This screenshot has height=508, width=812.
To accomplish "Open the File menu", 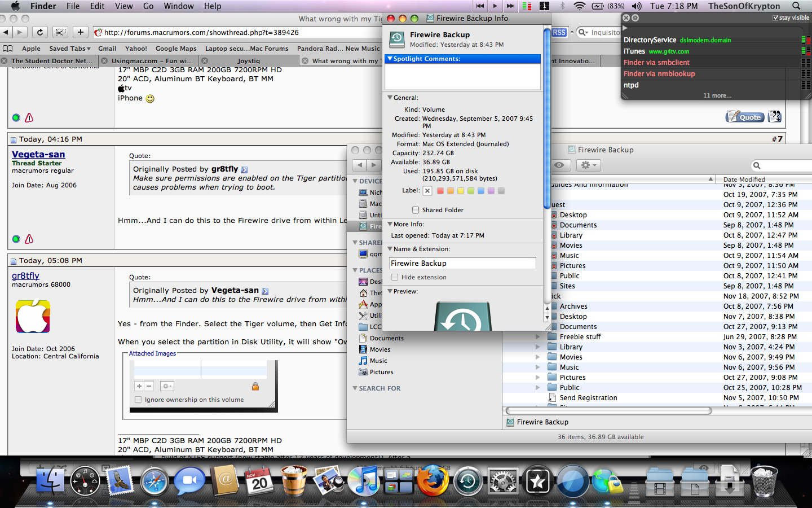I will click(73, 6).
